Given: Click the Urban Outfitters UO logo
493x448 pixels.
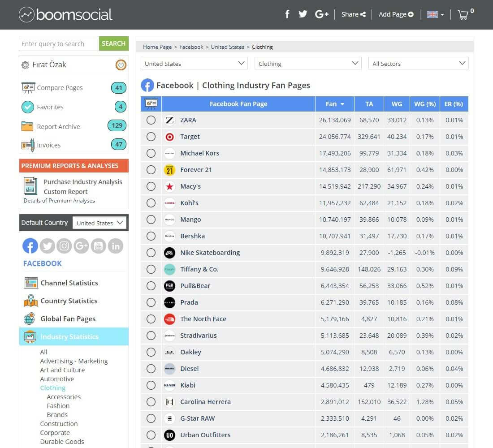Looking at the screenshot, I should 169,435.
